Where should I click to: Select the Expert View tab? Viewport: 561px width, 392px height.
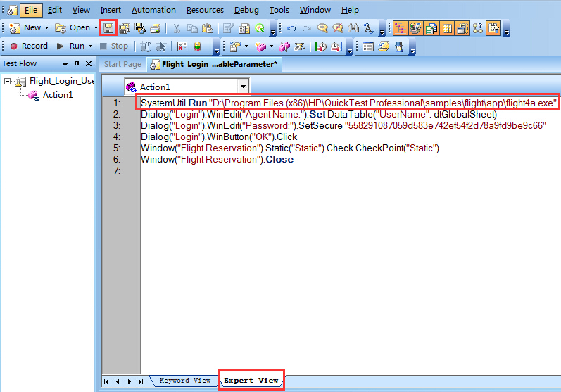pyautogui.click(x=251, y=381)
